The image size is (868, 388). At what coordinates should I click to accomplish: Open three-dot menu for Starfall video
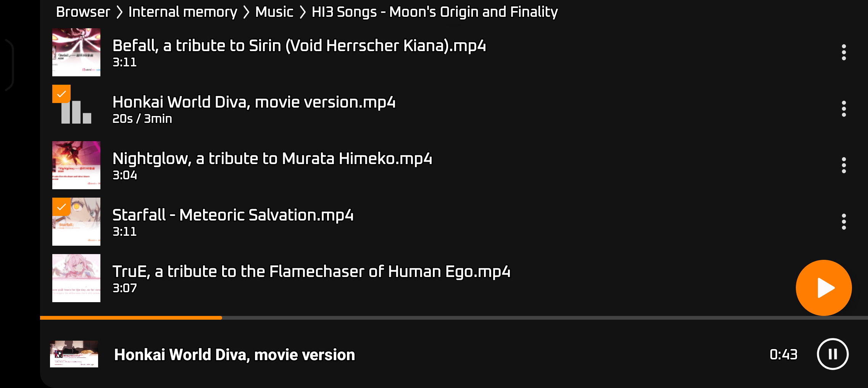(x=844, y=222)
